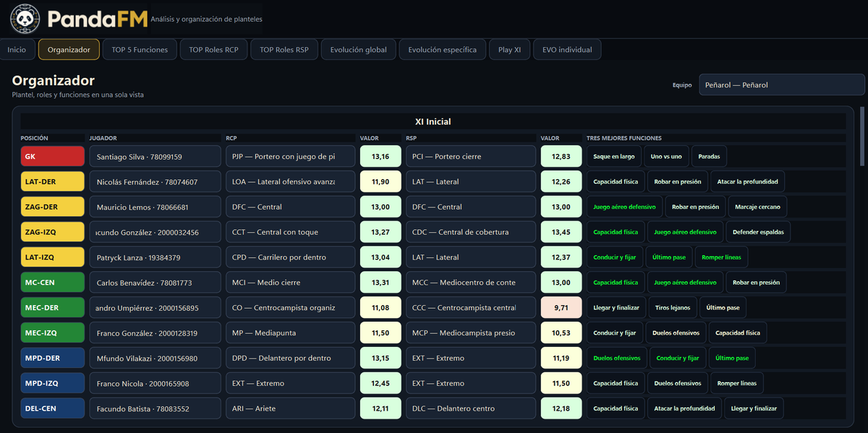Screen dimensions: 868x433
Task: Click the Uno vs uno chip
Action: [x=666, y=157]
